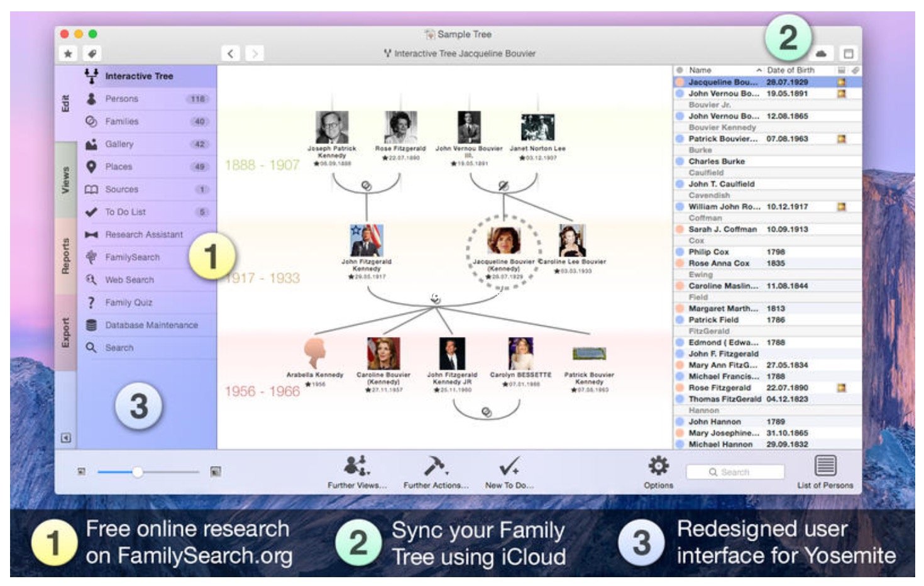The image size is (924, 586).
Task: Switch to the Export tab
Action: click(x=65, y=332)
